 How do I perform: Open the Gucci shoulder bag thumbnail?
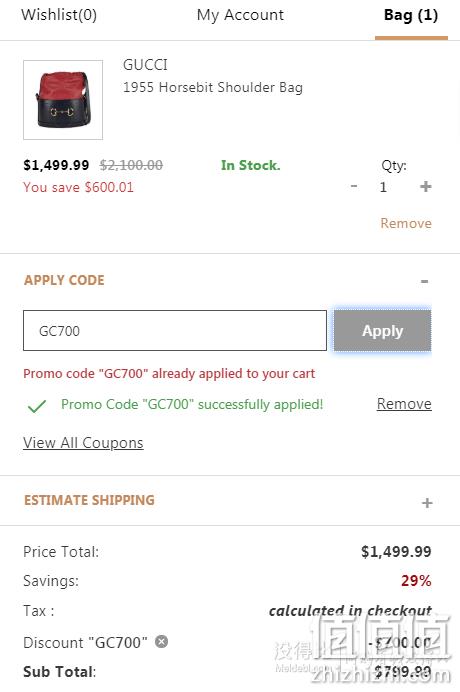[63, 100]
